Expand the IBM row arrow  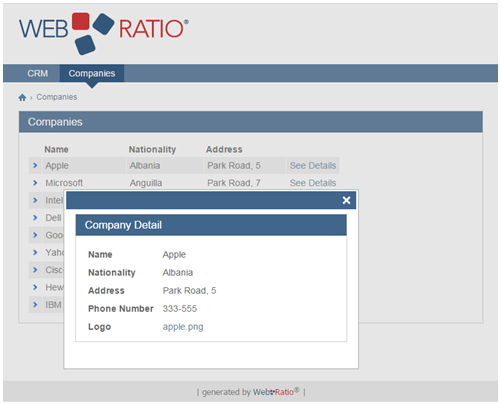35,305
